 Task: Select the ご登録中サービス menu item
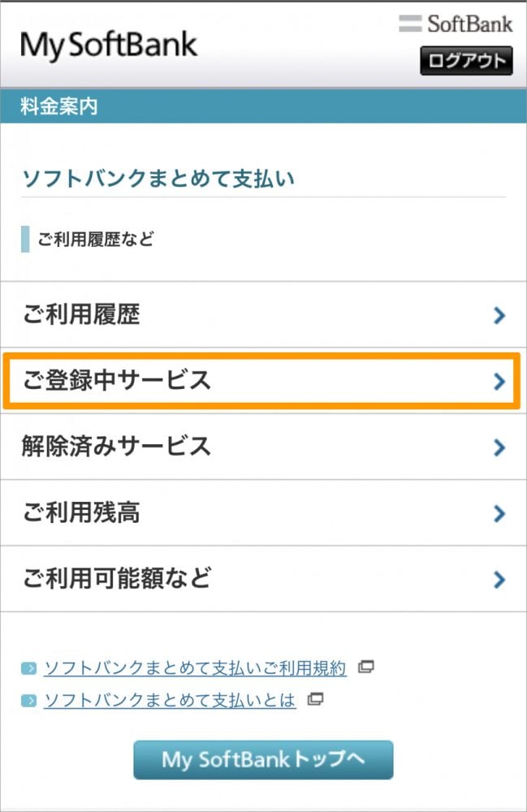pyautogui.click(x=117, y=381)
